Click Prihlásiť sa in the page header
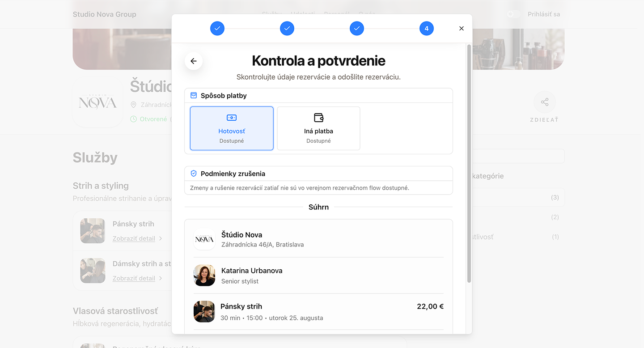The image size is (644, 348). click(x=544, y=14)
